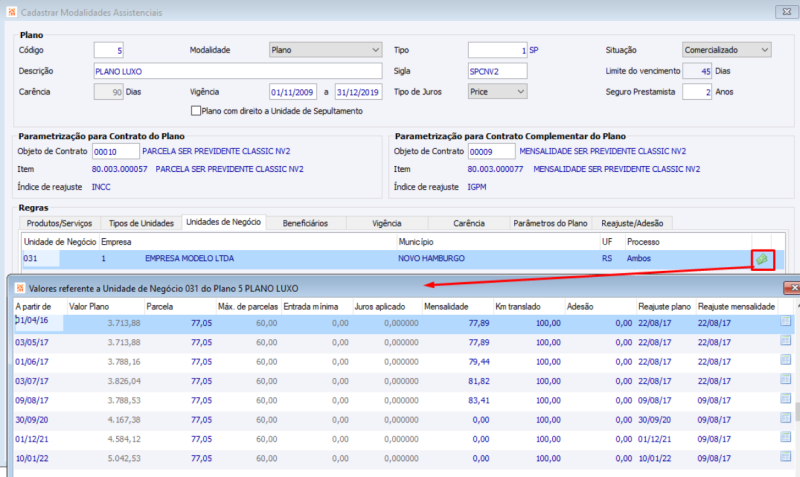
Task: Close the Valores referente popup window
Action: (794, 288)
